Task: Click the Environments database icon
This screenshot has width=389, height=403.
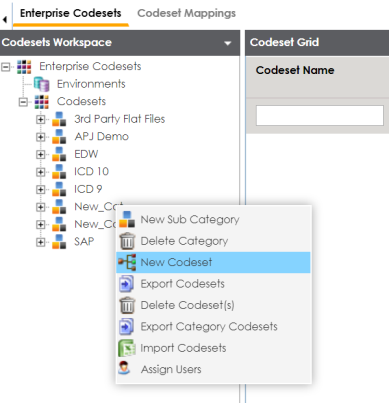Action: pos(42,84)
